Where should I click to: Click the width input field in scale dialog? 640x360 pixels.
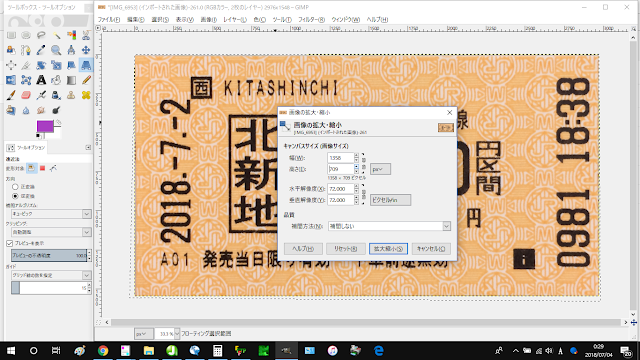point(340,158)
